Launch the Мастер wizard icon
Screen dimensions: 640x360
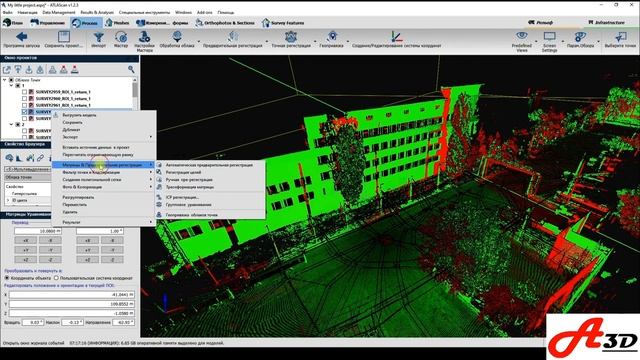(x=121, y=37)
